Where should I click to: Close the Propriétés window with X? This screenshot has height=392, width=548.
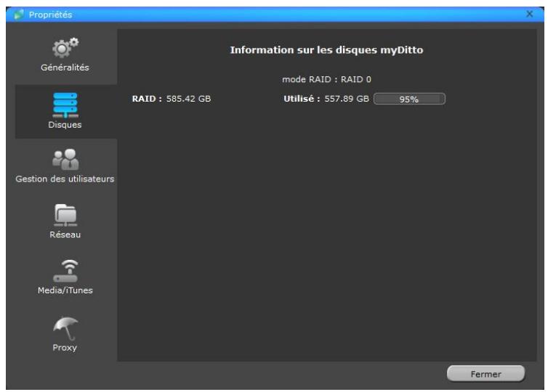click(530, 14)
